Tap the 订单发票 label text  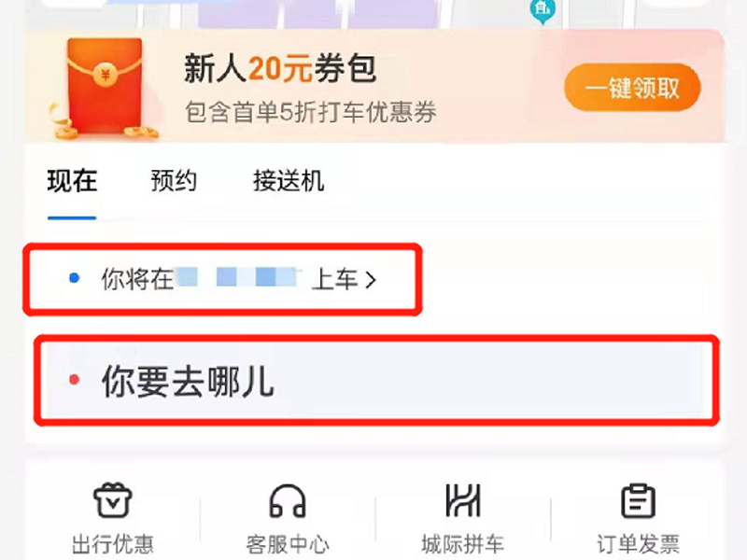coord(639,544)
